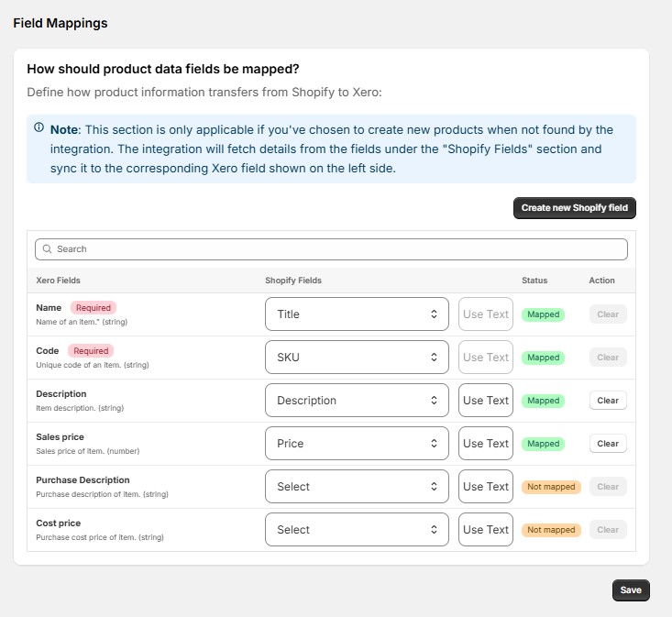The image size is (672, 617).
Task: Click the search magnifier icon
Action: tap(47, 249)
